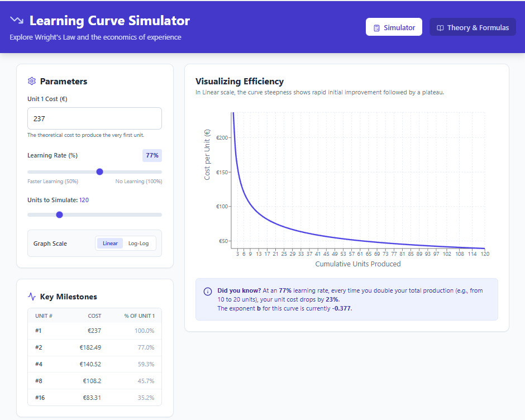Click the Learning Curve Simulator title
Screen dimensions: 525x420
(x=109, y=21)
